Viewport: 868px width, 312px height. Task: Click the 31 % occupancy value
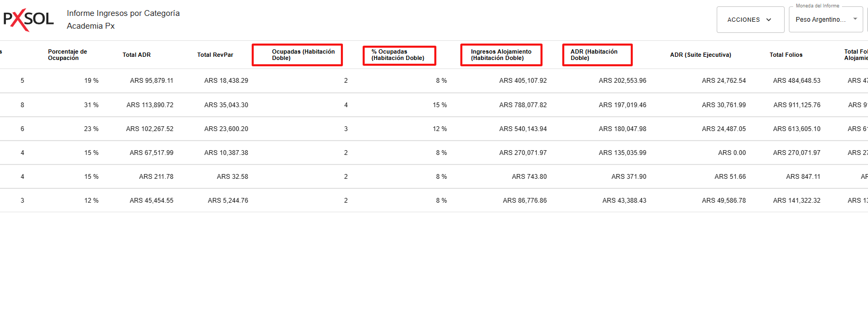[x=92, y=105]
